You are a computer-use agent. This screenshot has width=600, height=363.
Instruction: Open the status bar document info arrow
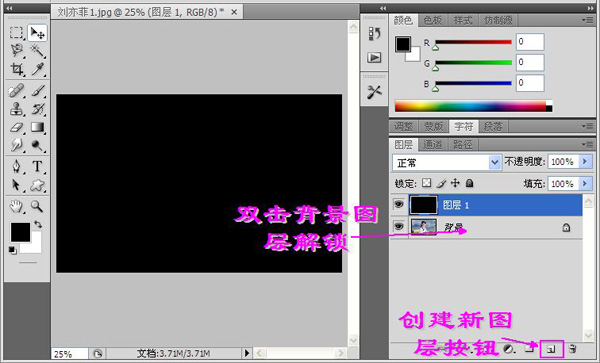247,353
